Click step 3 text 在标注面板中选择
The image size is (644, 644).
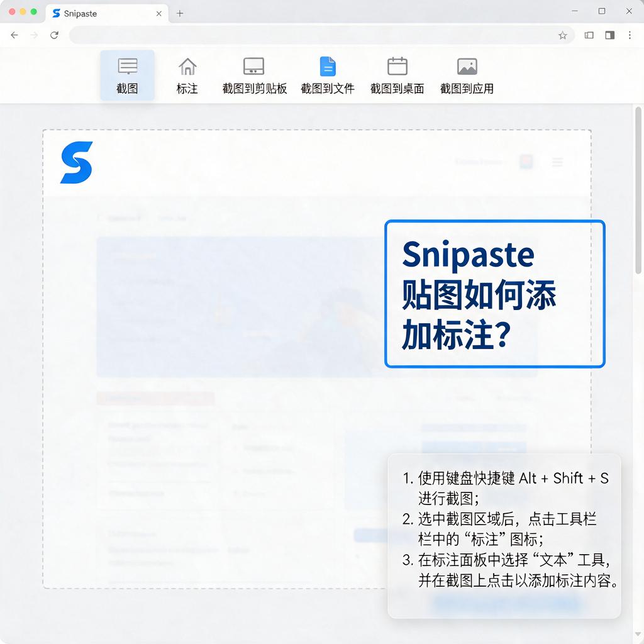coord(473,560)
